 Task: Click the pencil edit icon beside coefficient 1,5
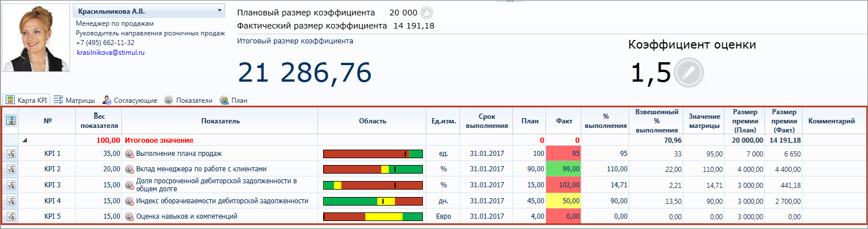click(x=688, y=73)
